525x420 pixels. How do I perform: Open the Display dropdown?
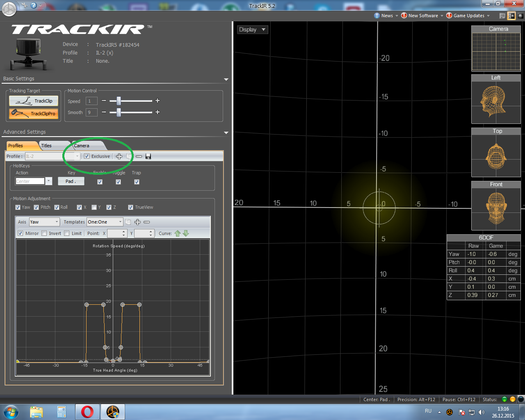point(252,30)
